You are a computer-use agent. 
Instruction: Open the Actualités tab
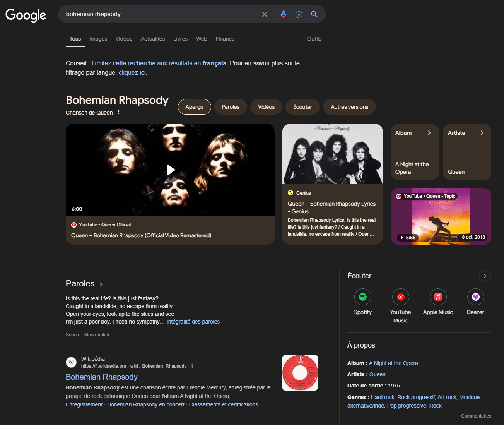(153, 39)
